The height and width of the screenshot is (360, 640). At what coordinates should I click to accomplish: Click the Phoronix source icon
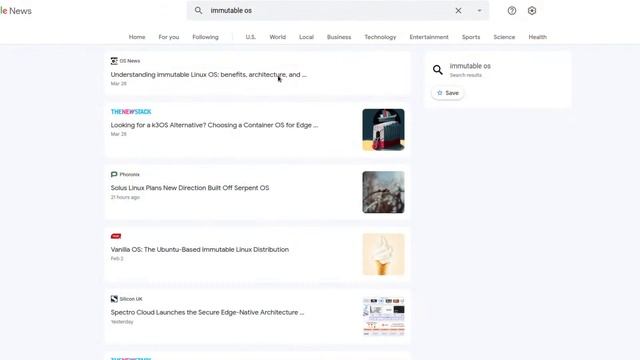pos(114,174)
